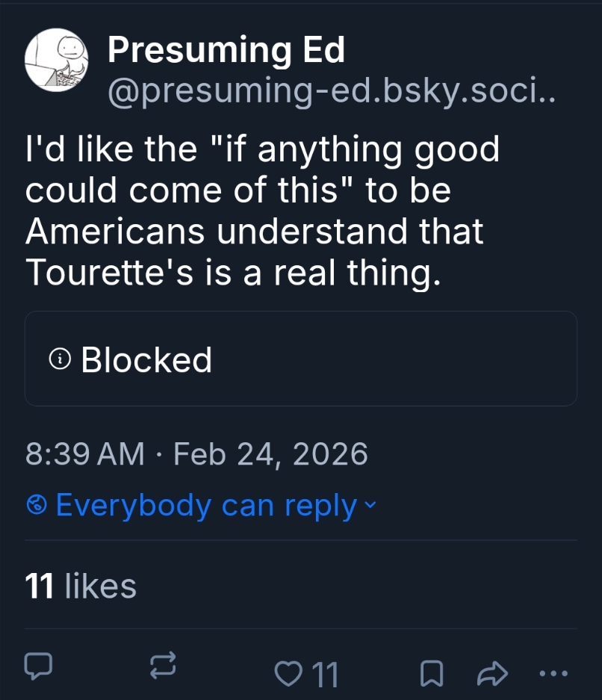Tap the repost arrows icon
Image resolution: width=602 pixels, height=700 pixels.
tap(163, 666)
